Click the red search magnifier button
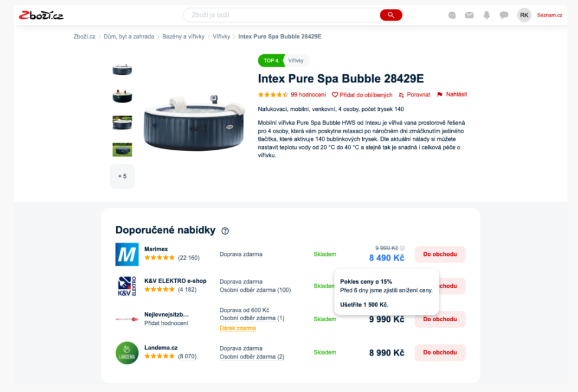Viewport: 578px width, 392px height. pyautogui.click(x=390, y=15)
